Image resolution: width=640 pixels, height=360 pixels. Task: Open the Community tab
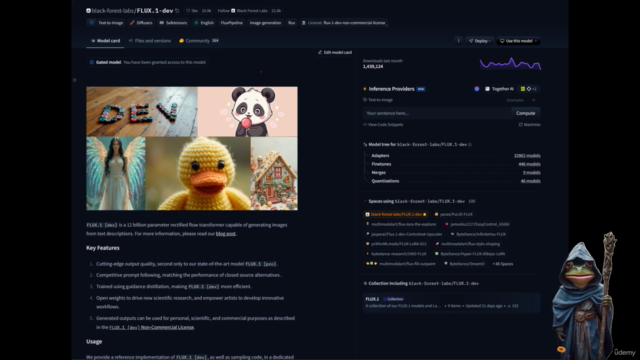click(x=199, y=41)
